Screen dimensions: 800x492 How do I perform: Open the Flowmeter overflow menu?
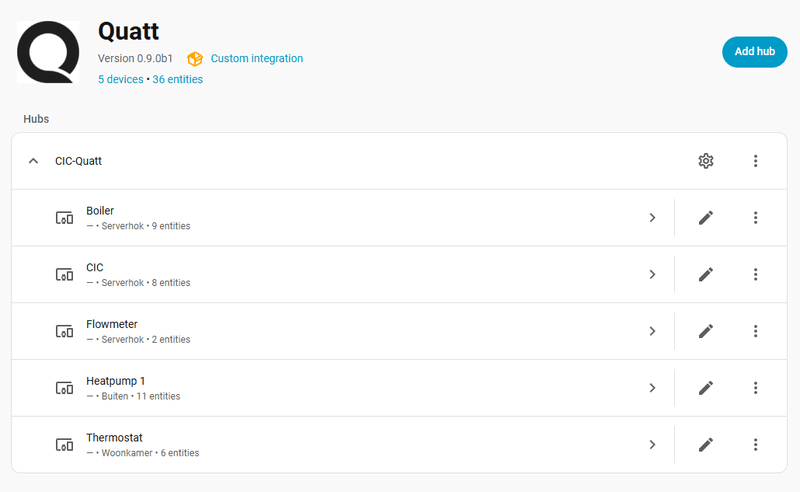[756, 331]
